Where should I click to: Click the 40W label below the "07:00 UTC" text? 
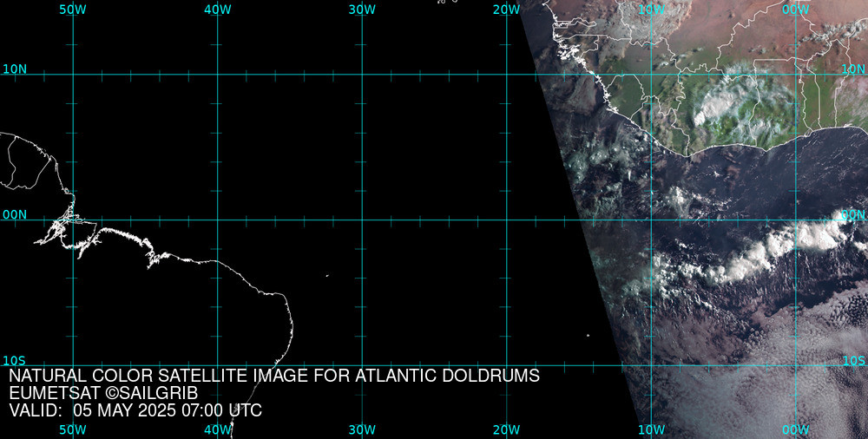(x=218, y=430)
